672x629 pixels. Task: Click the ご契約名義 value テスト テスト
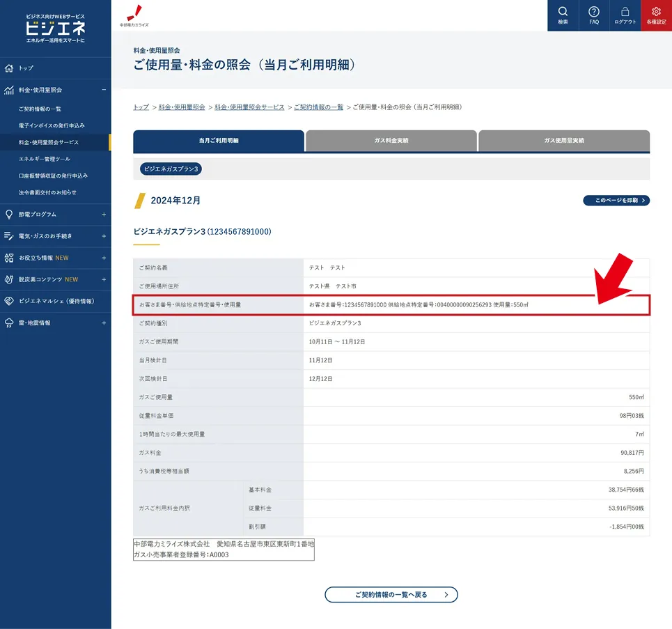327,267
